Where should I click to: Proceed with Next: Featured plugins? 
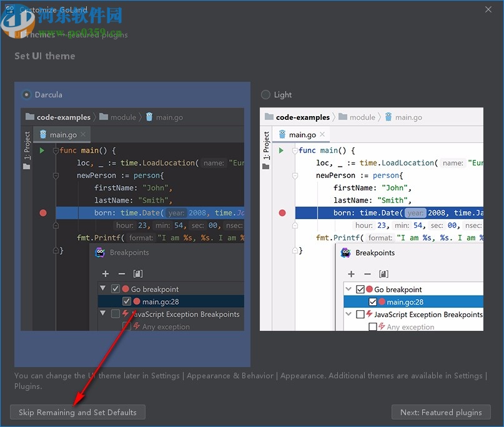(441, 412)
